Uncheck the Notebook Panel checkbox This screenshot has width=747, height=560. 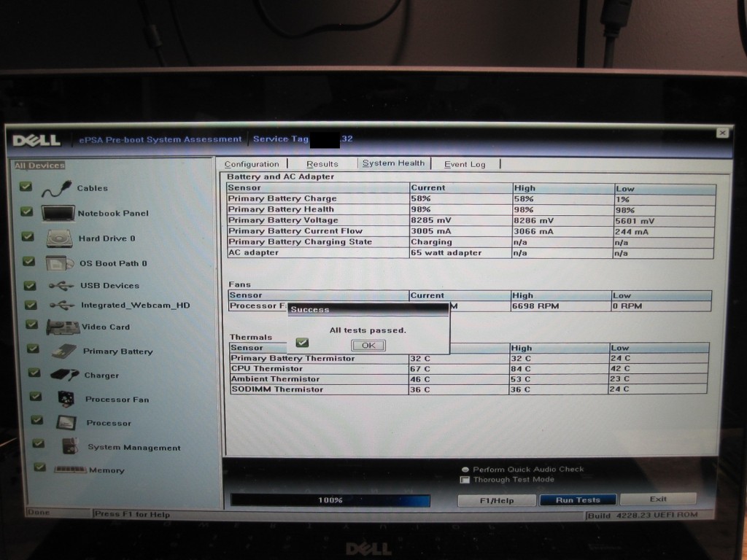point(27,211)
